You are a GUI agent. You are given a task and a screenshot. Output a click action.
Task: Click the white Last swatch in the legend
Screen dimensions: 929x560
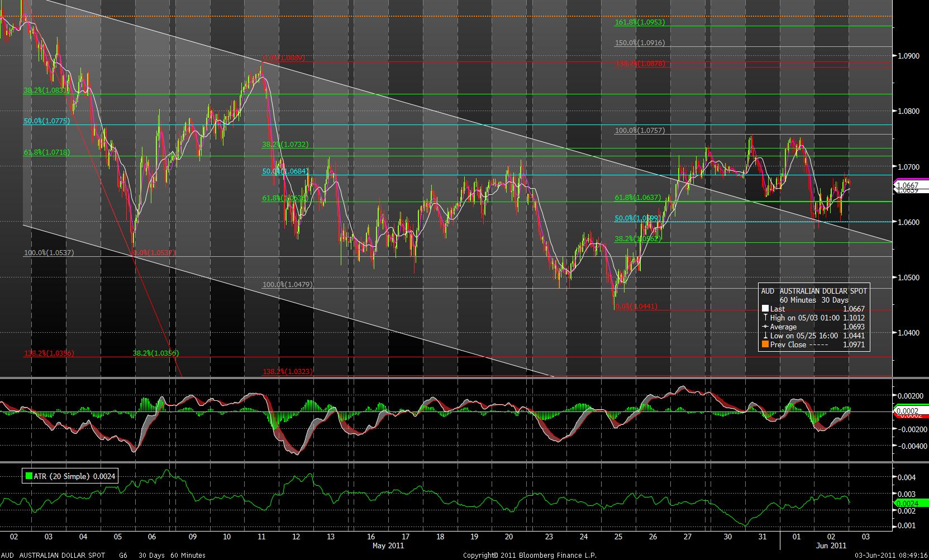point(765,309)
